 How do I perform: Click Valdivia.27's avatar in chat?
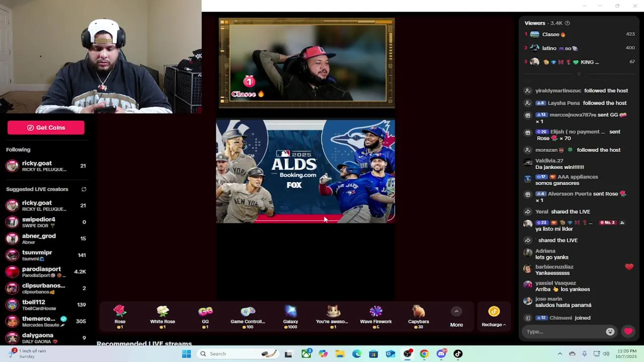point(527,162)
